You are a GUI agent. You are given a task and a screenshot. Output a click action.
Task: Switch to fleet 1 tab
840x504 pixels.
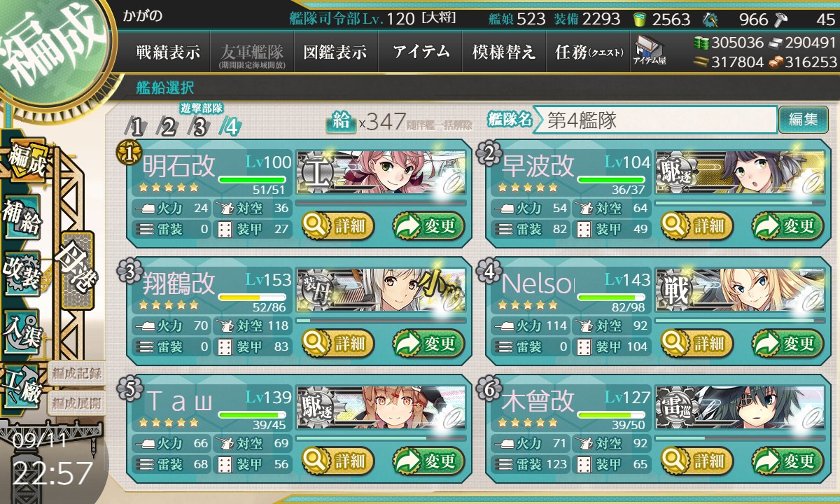[x=137, y=126]
